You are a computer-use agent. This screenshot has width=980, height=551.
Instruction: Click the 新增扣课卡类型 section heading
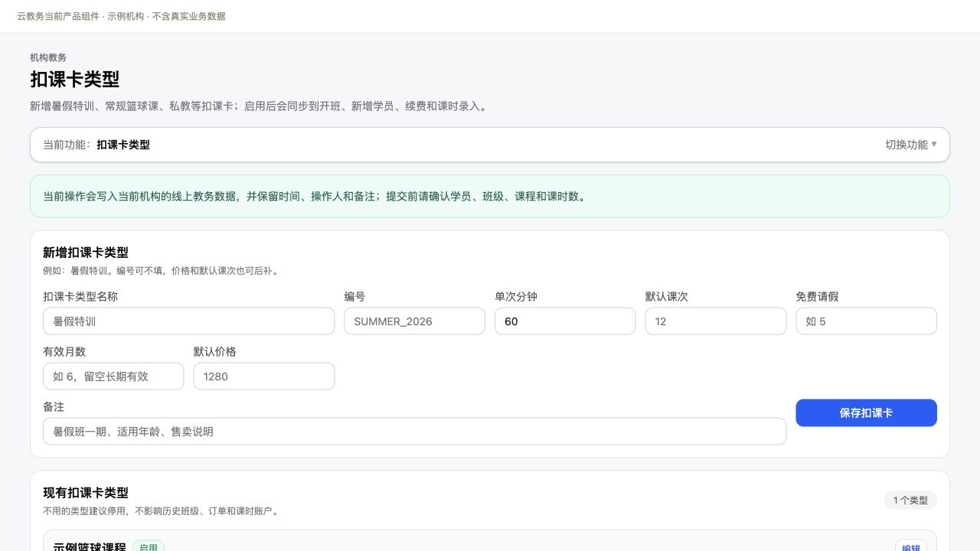pos(86,253)
